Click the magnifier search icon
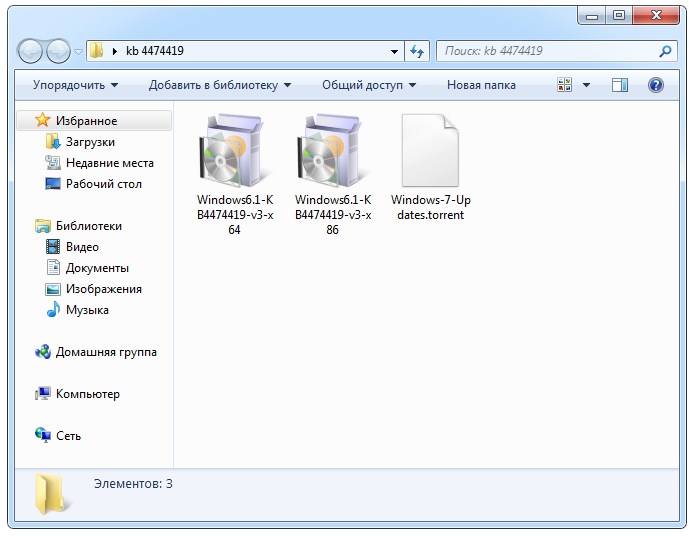 tap(666, 51)
